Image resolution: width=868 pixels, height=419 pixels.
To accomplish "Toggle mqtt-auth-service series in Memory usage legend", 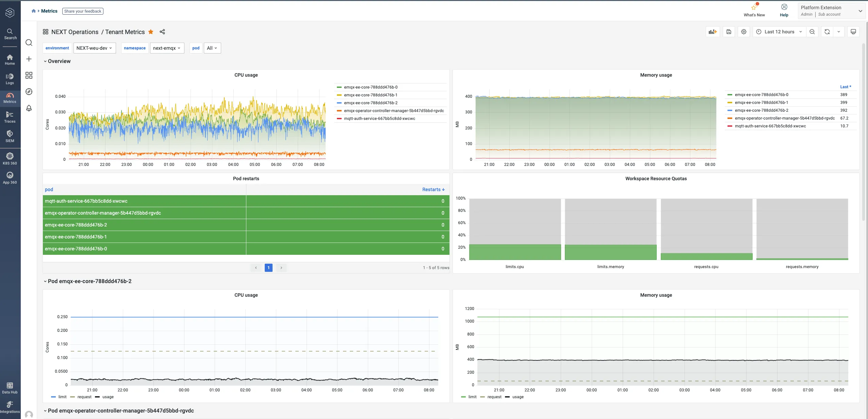I will tap(770, 126).
